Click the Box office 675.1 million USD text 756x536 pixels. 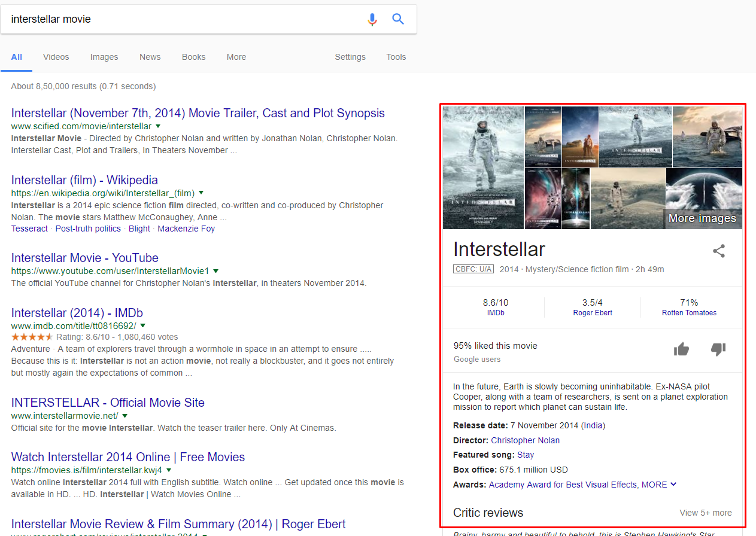pyautogui.click(x=511, y=470)
